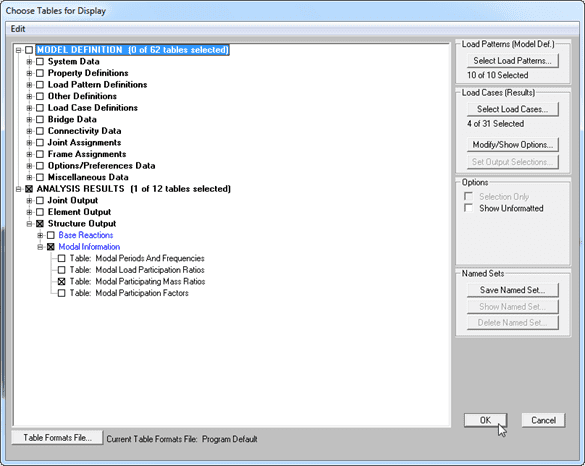Select Table: Modal Participating Mass Ratios row
Screen dimensions: 585x466
point(137,281)
